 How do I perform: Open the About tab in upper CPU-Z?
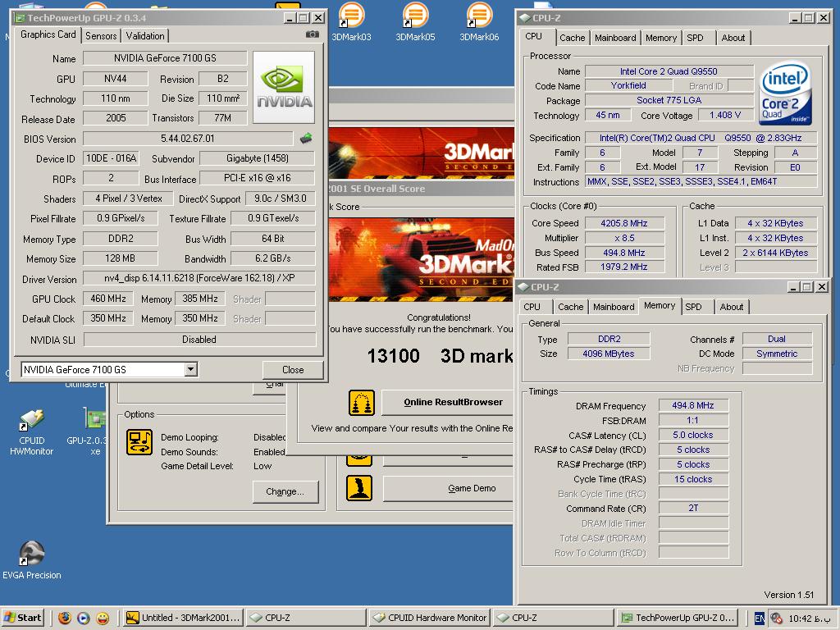click(x=733, y=38)
